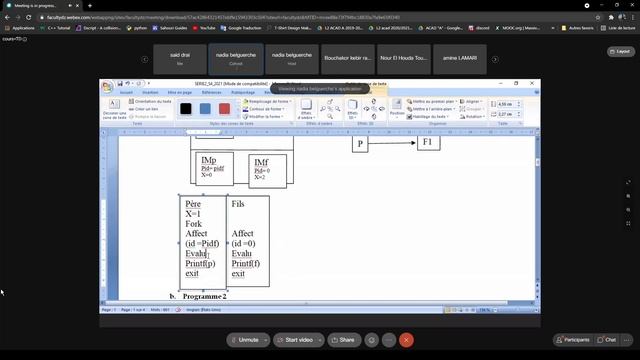Choose the red text box style swatch

click(x=224, y=109)
